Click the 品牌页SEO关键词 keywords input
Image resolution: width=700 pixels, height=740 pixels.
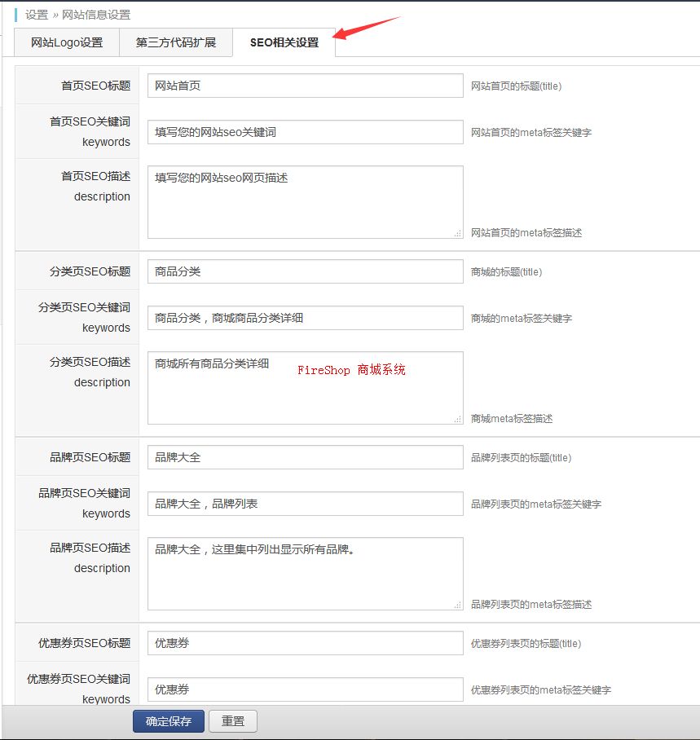306,504
